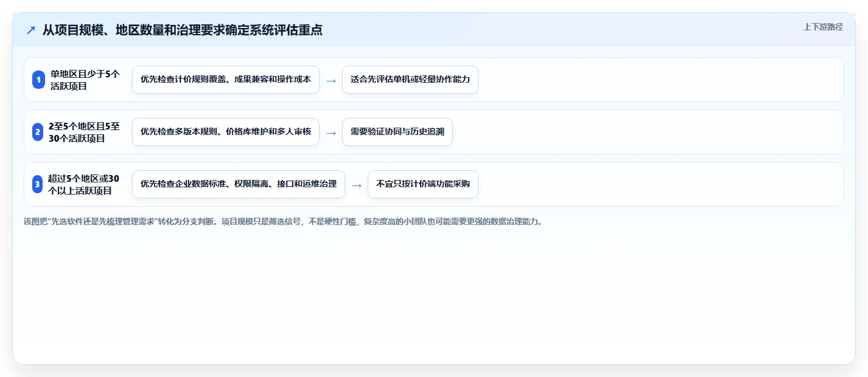Select result 不宜只按计价端功能采购
This screenshot has height=377, width=868.
423,184
